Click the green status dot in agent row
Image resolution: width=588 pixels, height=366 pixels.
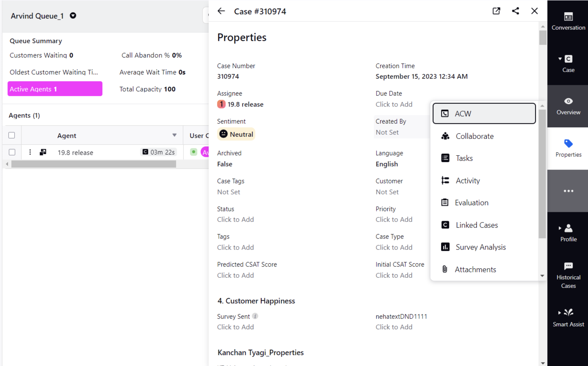[x=194, y=152]
